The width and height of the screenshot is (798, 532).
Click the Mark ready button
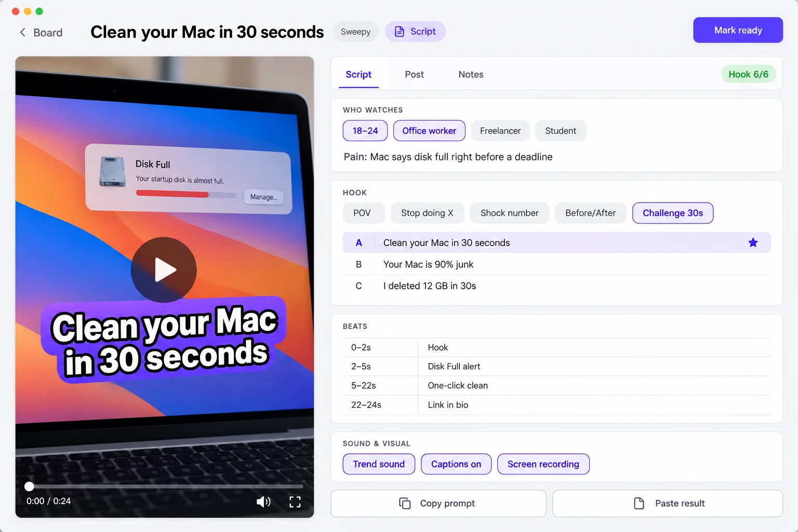pos(738,30)
